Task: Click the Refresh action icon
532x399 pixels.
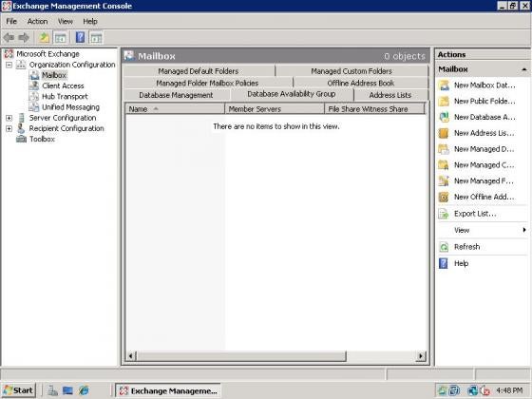Action: click(x=444, y=247)
